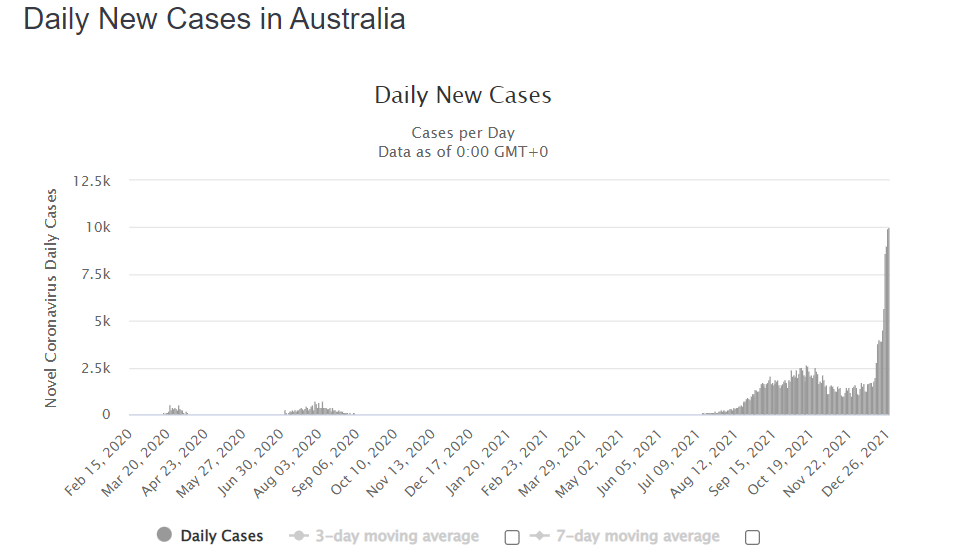Click the tallest bar near Dec 26, 2021
The height and width of the screenshot is (557, 957).
pos(888,322)
